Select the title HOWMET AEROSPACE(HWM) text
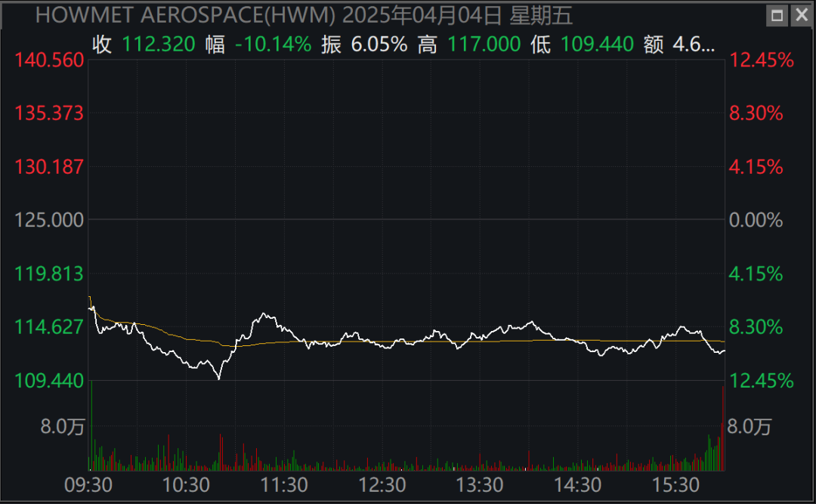 (185, 16)
